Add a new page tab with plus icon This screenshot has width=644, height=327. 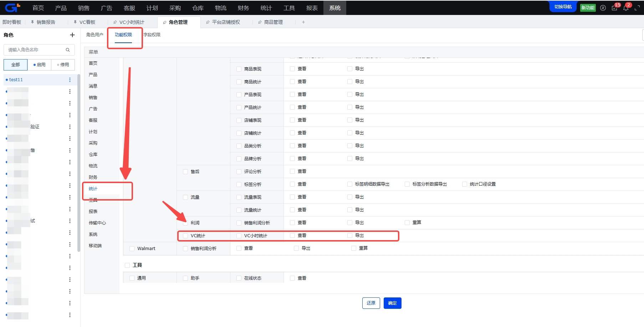(x=303, y=22)
